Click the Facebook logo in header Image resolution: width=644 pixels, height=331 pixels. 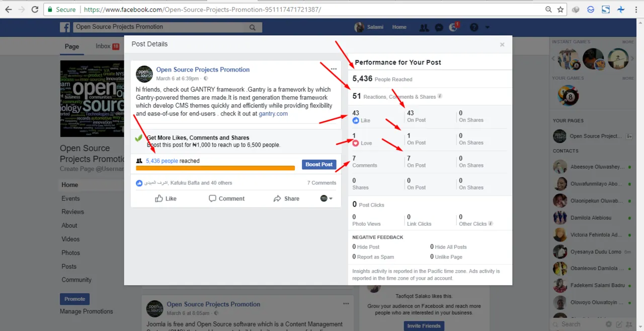[65, 27]
